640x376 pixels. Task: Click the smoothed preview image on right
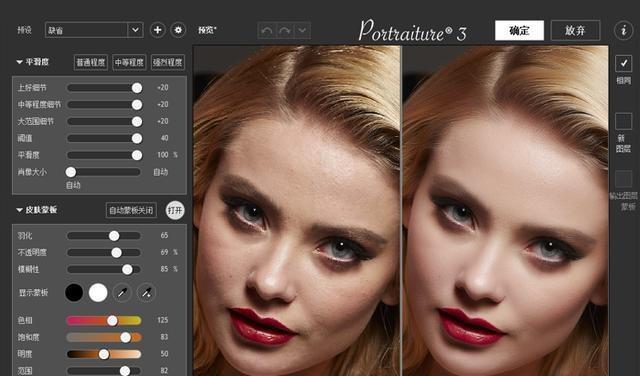[505, 211]
